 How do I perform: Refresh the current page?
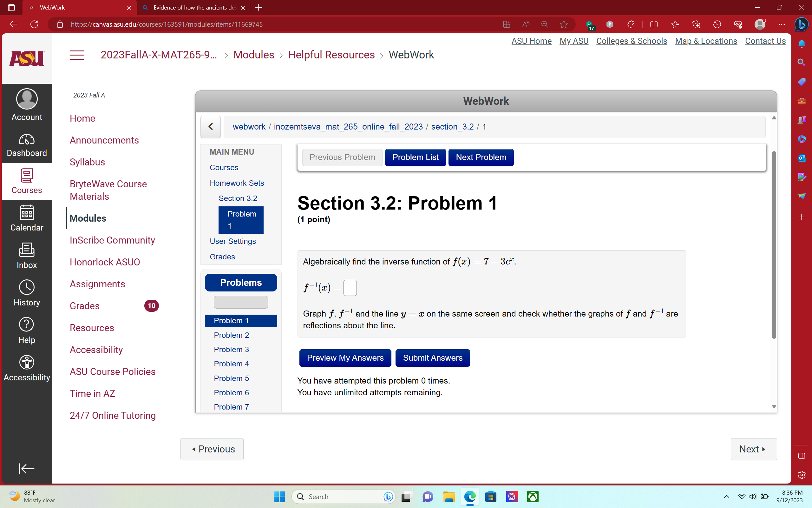(34, 24)
